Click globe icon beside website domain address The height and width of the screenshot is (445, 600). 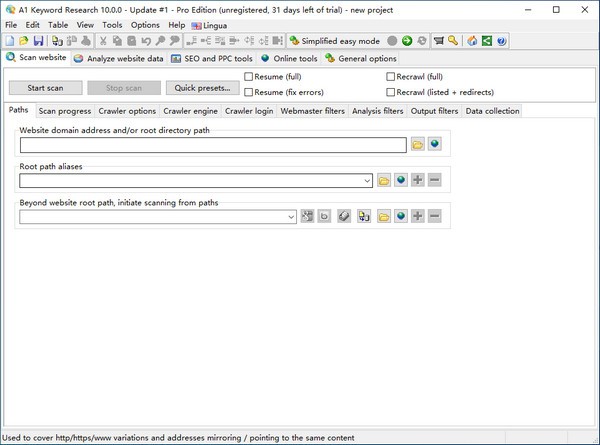[435, 144]
